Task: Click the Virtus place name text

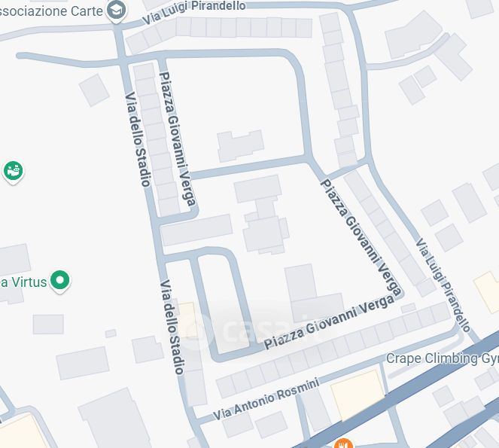Action: 23,282
